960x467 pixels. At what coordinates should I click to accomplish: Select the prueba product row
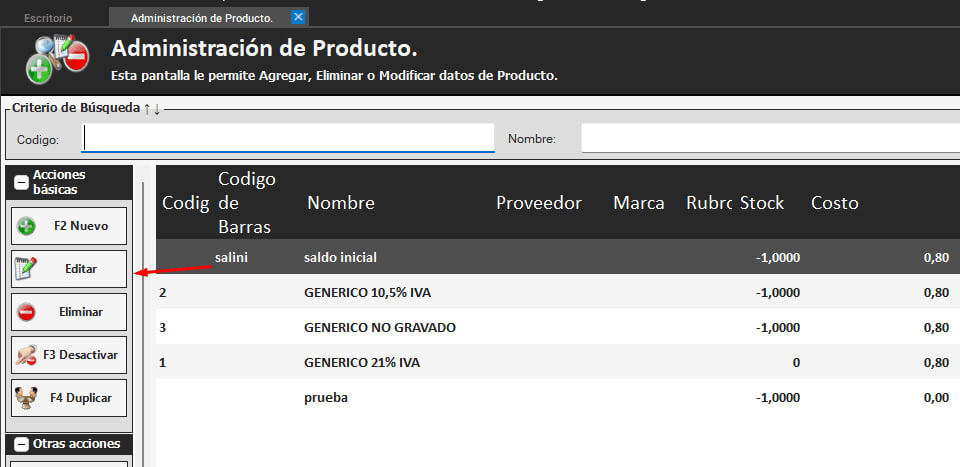click(x=326, y=398)
